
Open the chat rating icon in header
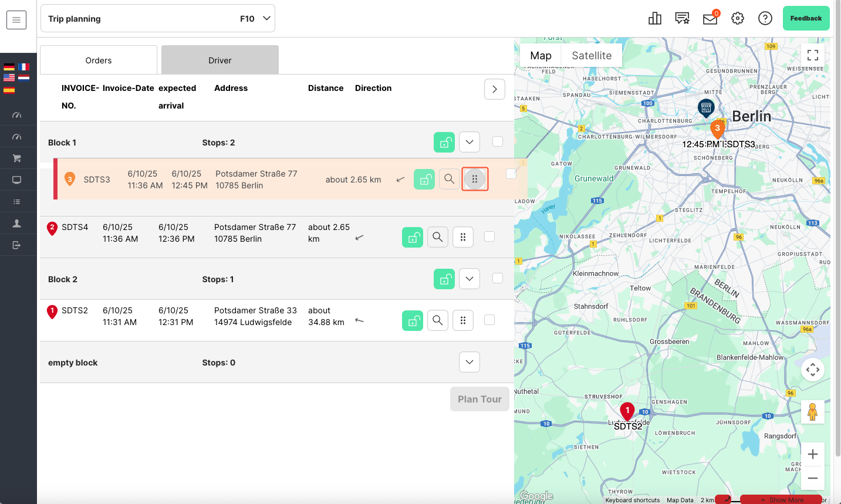(x=682, y=18)
